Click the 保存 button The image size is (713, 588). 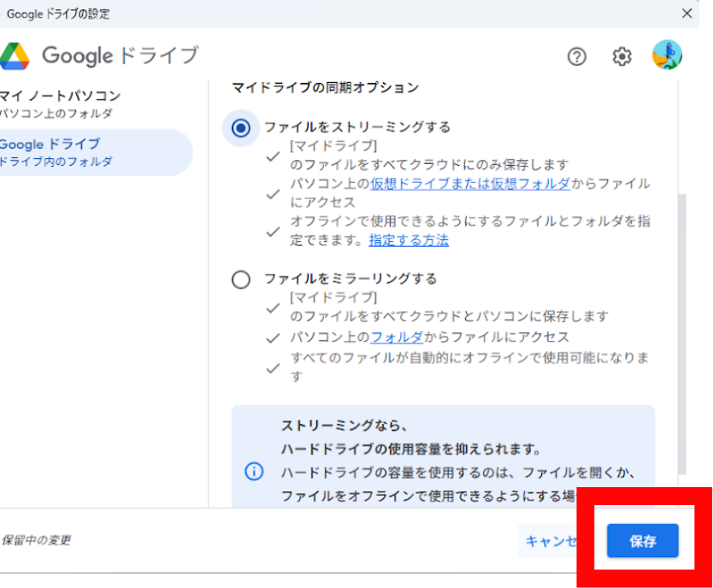pyautogui.click(x=643, y=540)
